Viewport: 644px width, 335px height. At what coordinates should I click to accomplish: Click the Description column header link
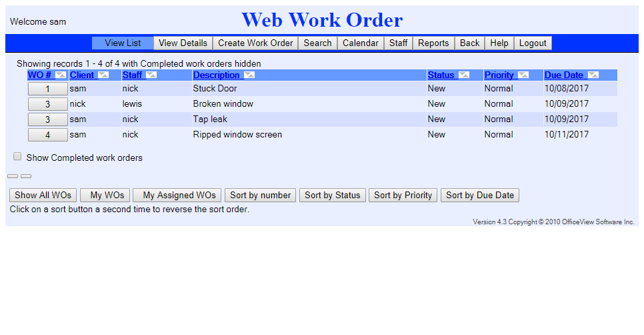click(216, 75)
